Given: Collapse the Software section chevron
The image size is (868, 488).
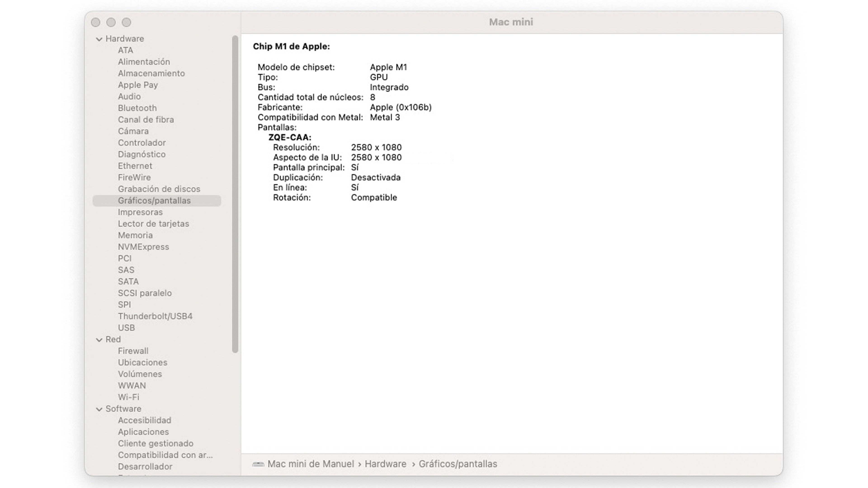Looking at the screenshot, I should tap(99, 409).
